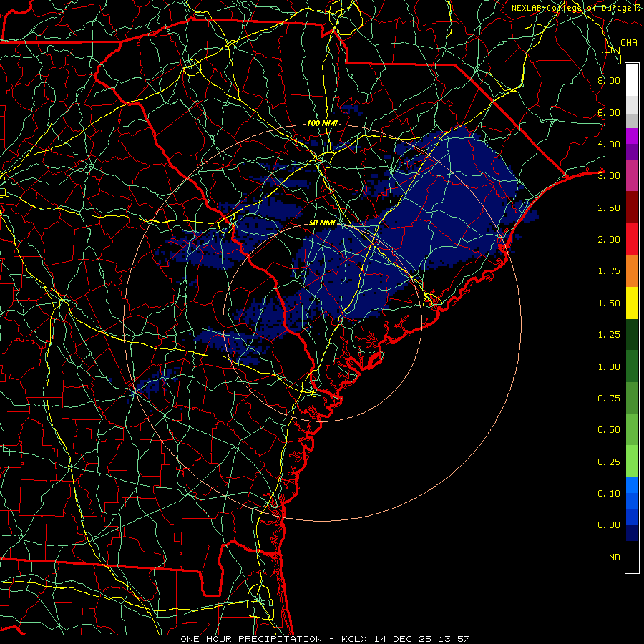Image resolution: width=644 pixels, height=644 pixels.
Task: Click the KCLX 14 DEC 25 13:57 timestamp
Action: pos(406,639)
